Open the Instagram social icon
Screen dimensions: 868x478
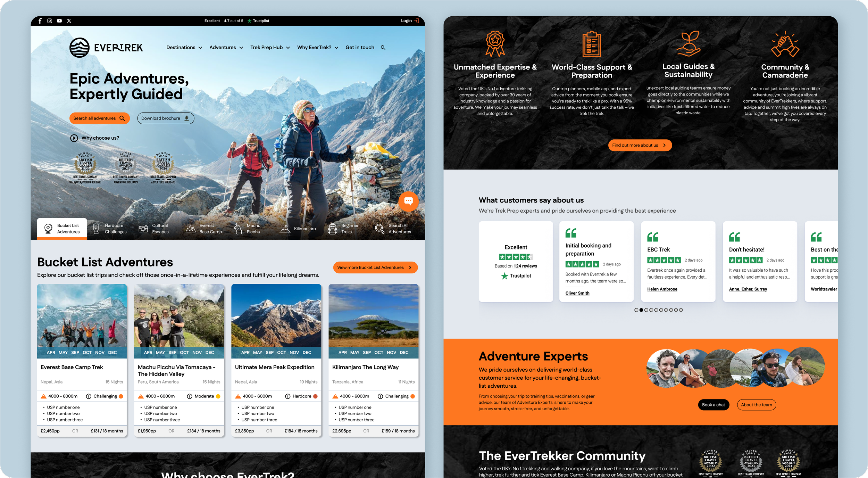pyautogui.click(x=50, y=21)
